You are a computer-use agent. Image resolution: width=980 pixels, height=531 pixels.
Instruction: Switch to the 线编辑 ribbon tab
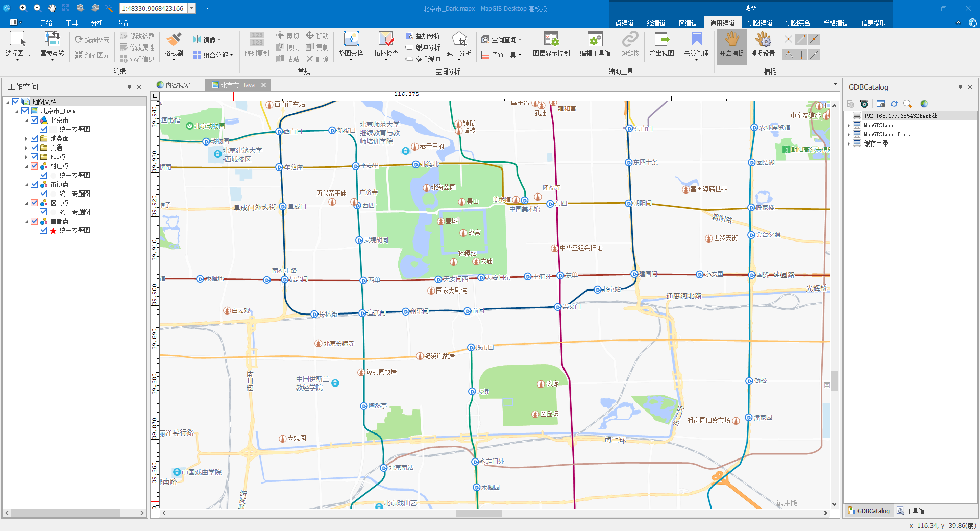tap(656, 23)
